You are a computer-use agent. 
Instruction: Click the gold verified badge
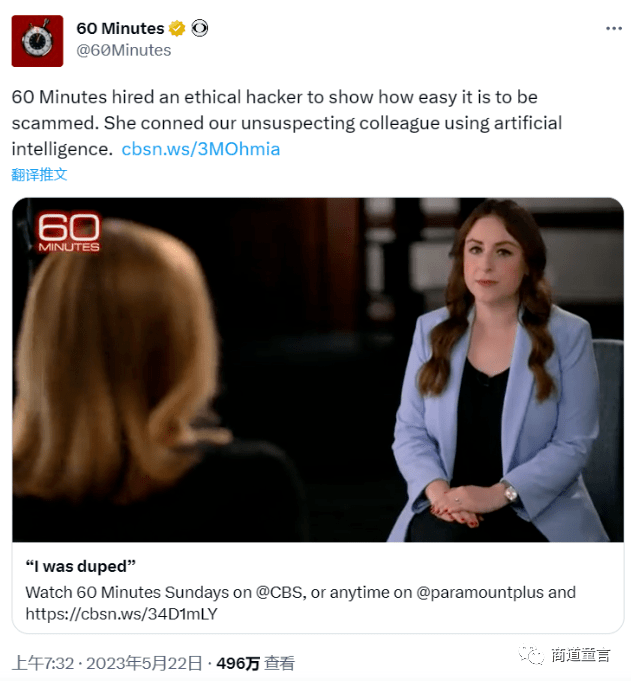coord(177,28)
